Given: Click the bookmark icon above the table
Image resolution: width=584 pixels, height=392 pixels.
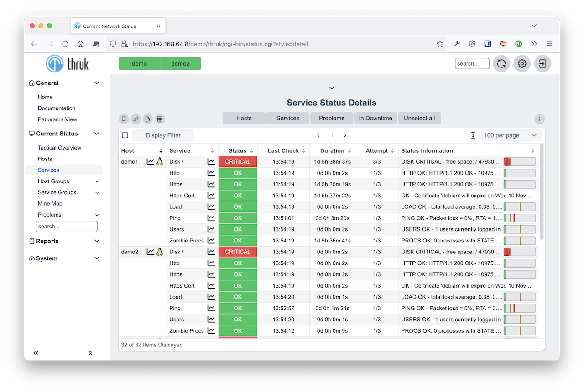Looking at the screenshot, I should (124, 119).
